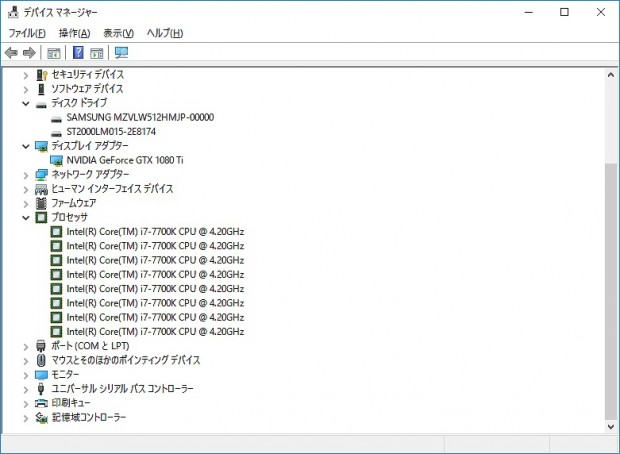
Task: Select the ディスク ドライブ drive icon
Action: [41, 104]
